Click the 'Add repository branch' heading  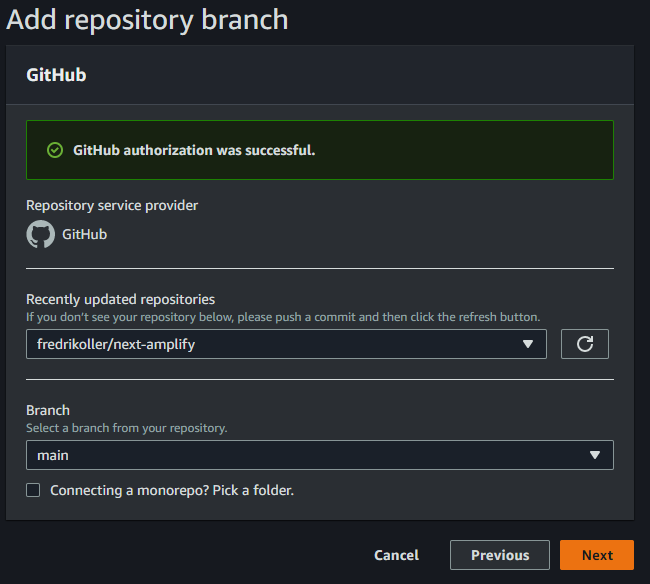click(x=147, y=20)
